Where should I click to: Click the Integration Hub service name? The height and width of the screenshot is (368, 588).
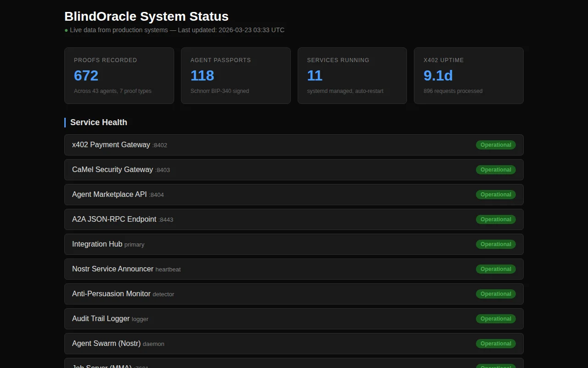[x=97, y=244]
